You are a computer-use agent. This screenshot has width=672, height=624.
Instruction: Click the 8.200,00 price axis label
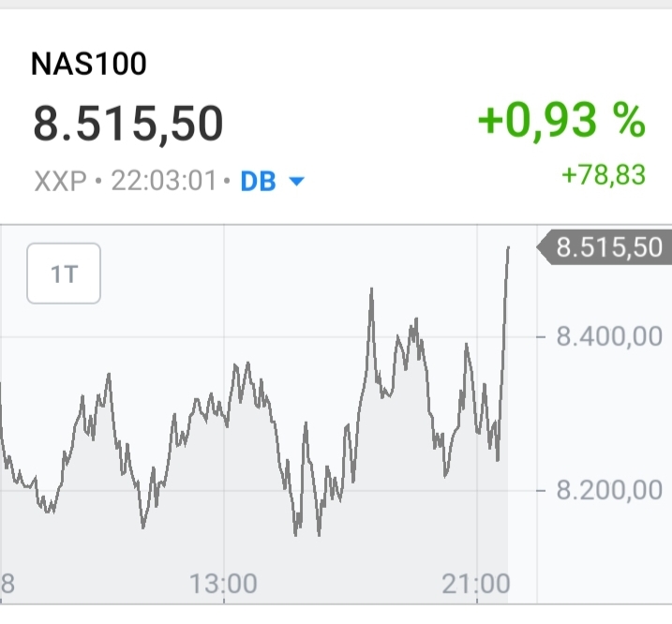pyautogui.click(x=609, y=490)
